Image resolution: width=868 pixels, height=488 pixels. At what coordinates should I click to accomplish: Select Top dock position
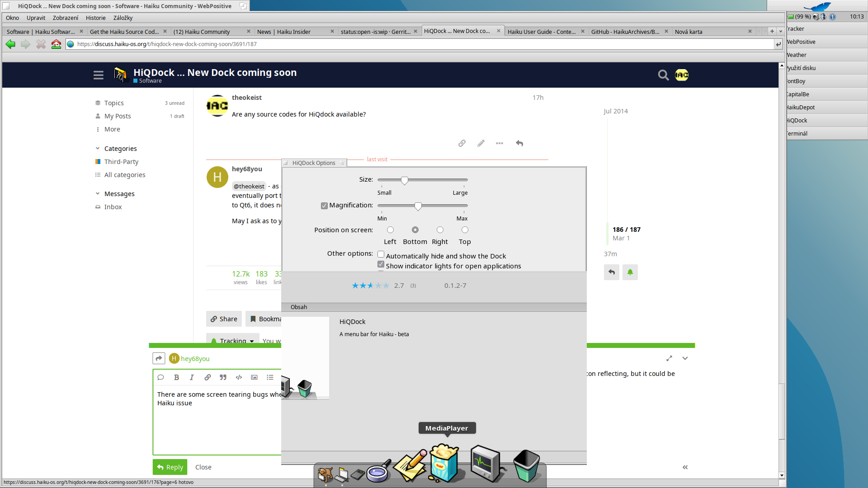coord(465,230)
